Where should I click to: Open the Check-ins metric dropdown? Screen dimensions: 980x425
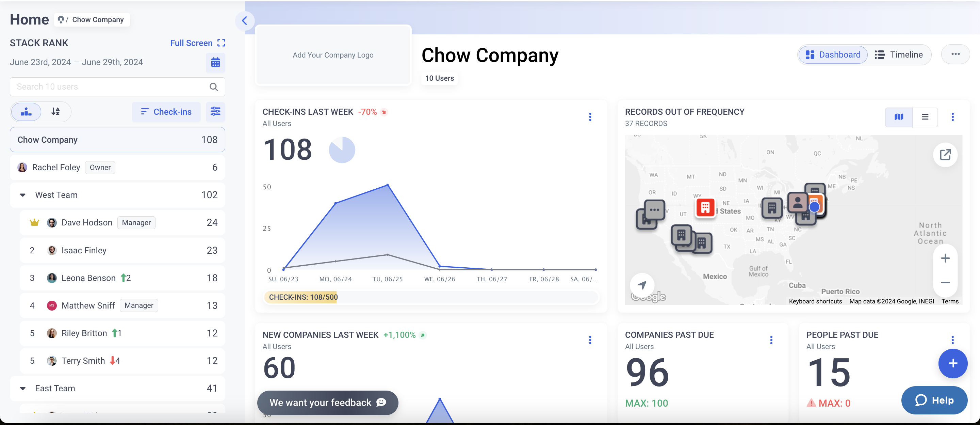coord(166,112)
